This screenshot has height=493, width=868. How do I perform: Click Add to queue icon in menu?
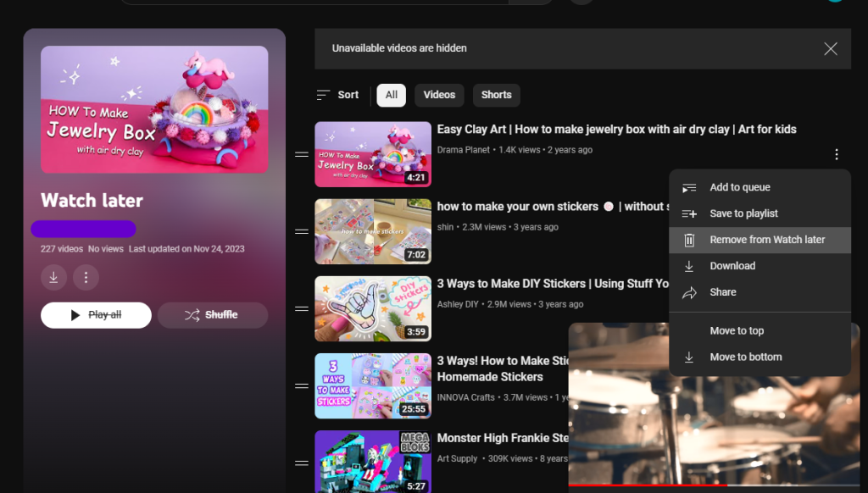pyautogui.click(x=689, y=187)
